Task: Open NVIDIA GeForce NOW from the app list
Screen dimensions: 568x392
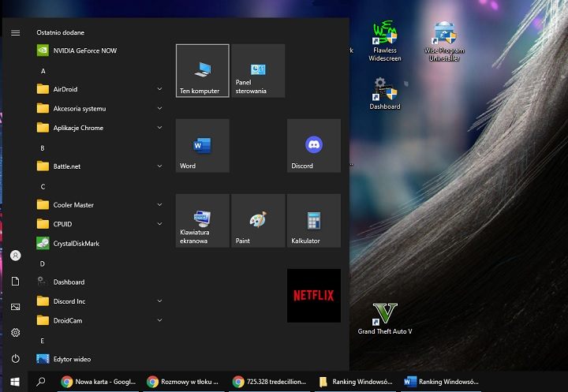Action: [99, 50]
